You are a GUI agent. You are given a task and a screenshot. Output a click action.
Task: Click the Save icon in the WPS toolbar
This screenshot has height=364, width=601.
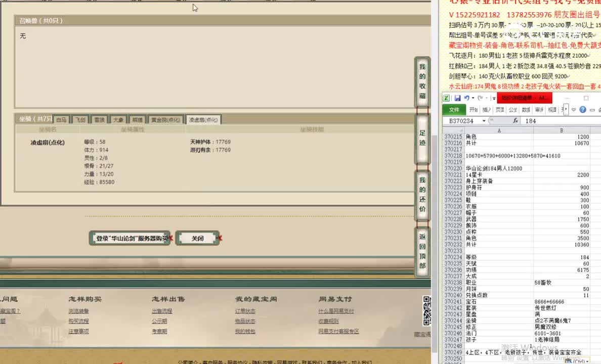(457, 98)
